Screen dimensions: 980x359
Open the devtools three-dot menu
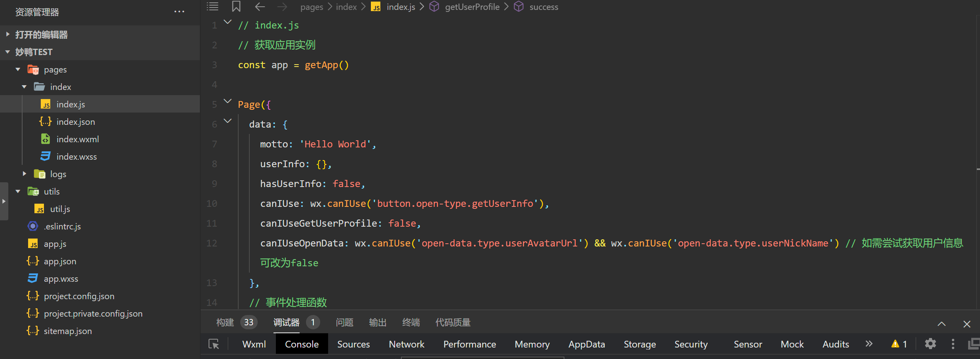(953, 344)
